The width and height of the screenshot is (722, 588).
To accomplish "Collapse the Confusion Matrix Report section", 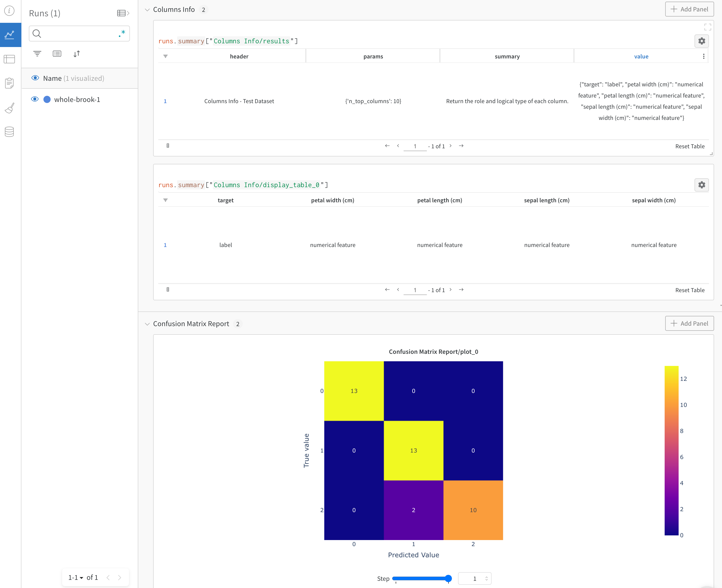I will 147,324.
